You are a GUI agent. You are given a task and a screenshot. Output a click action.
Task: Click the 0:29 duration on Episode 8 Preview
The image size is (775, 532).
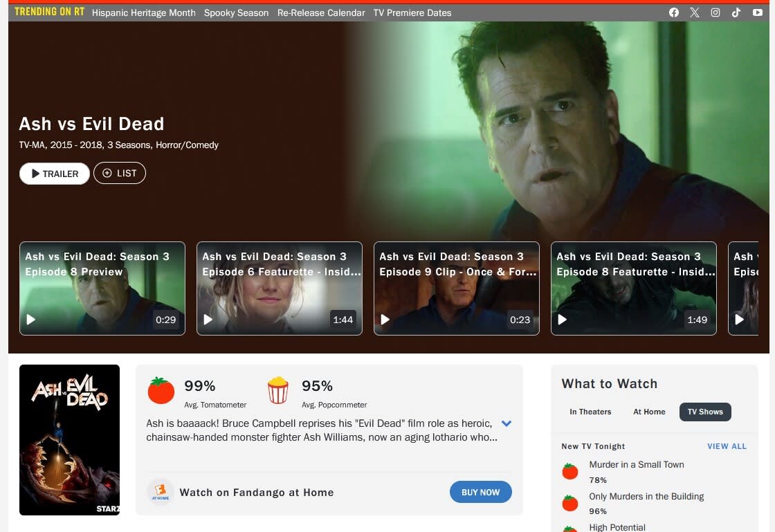[x=165, y=320]
